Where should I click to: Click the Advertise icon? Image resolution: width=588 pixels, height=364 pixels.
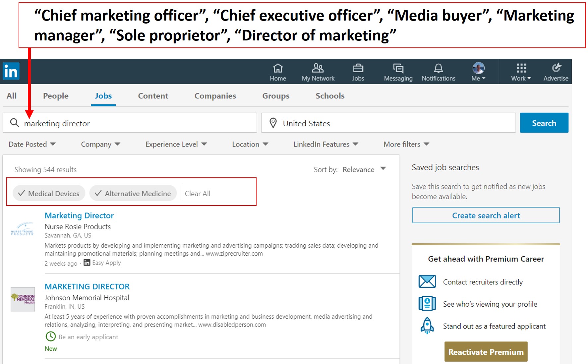[x=556, y=68]
